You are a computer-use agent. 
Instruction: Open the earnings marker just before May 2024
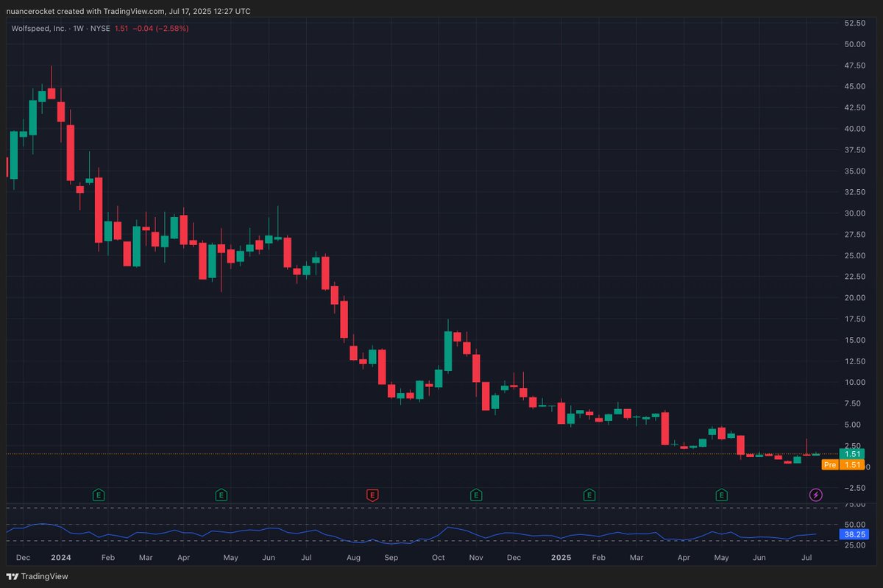221,495
